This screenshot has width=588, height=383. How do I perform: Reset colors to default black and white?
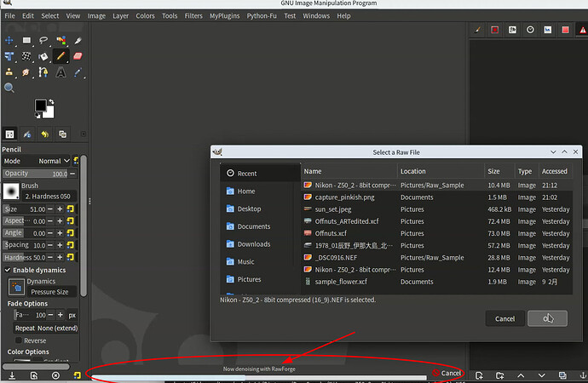pyautogui.click(x=37, y=116)
